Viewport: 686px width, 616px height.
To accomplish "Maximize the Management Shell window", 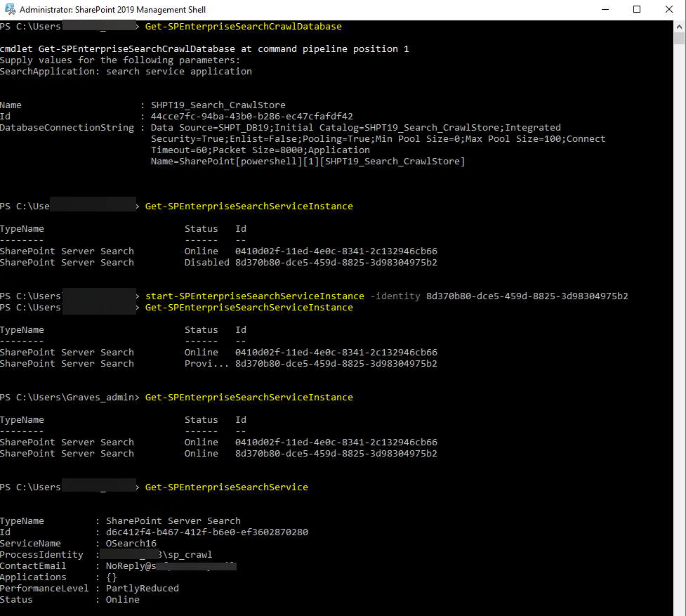I will 637,9.
